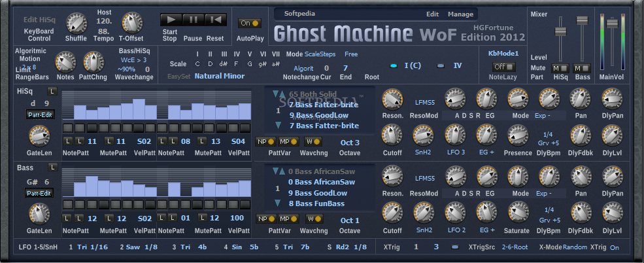Toggle HiSq MP pattern variation button

tap(288, 142)
